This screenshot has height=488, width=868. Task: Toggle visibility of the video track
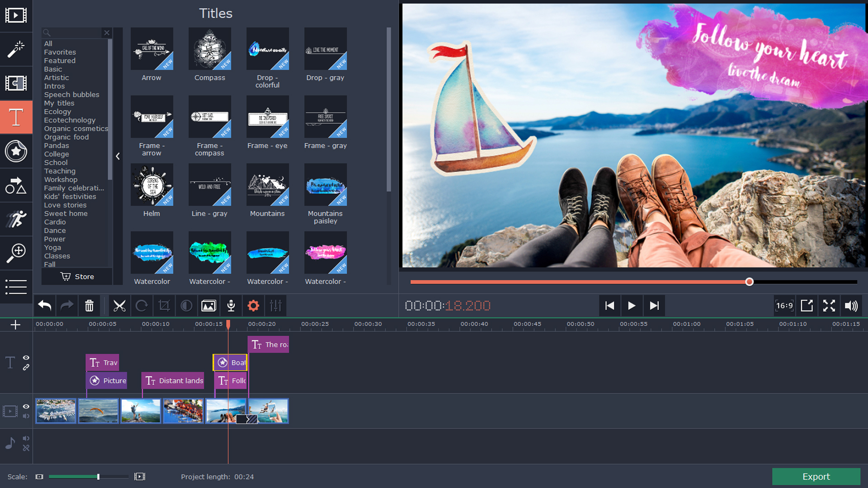26,407
